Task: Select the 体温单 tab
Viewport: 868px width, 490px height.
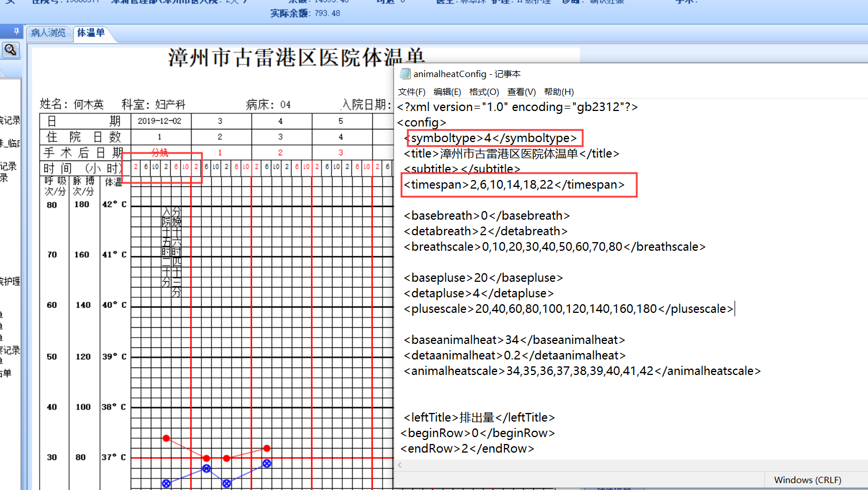Action: pos(91,33)
